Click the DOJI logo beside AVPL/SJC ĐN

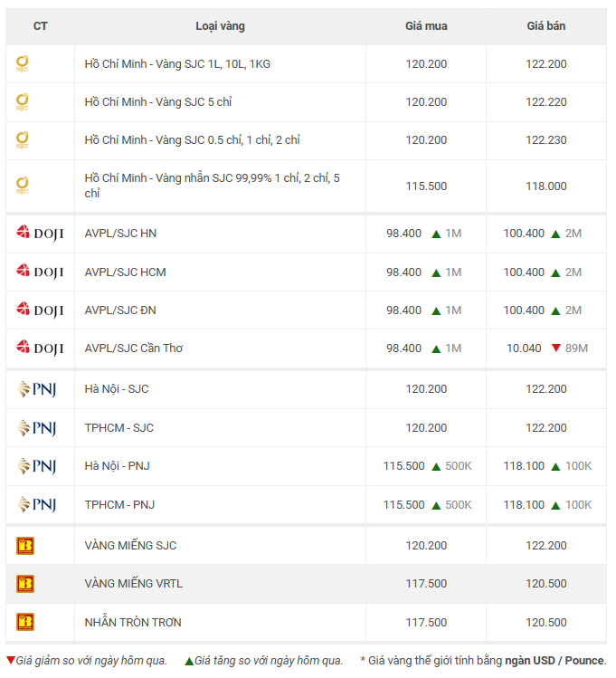click(x=40, y=310)
